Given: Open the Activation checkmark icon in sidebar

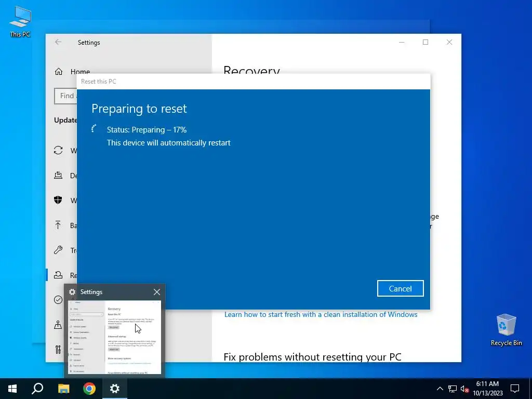Looking at the screenshot, I should click(x=58, y=300).
